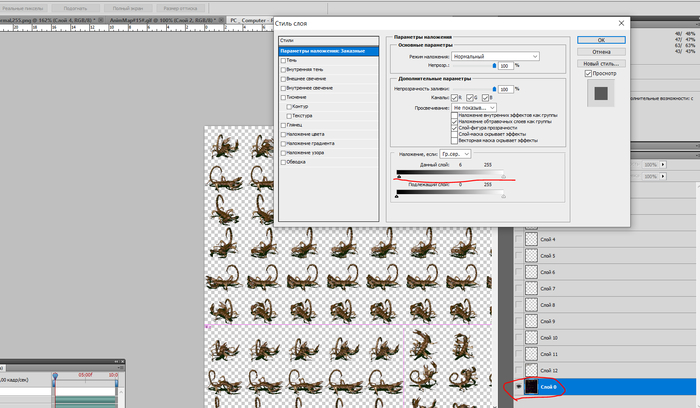Click white slider handle of Подлежащий слой
The height and width of the screenshot is (408, 700).
504,196
